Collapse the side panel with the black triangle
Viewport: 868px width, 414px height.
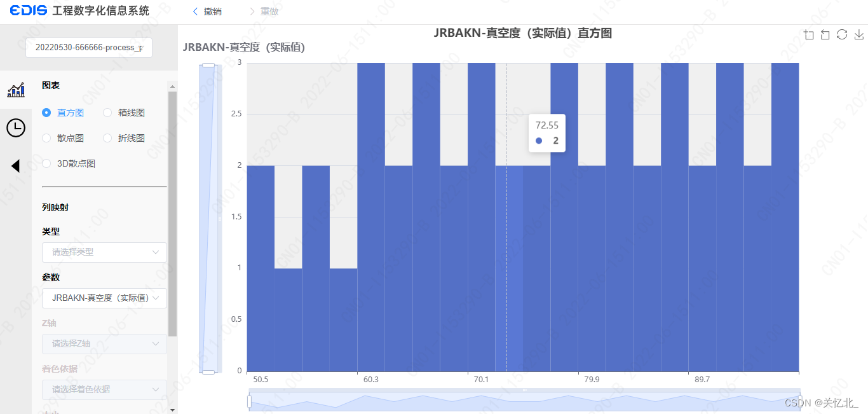click(x=16, y=166)
